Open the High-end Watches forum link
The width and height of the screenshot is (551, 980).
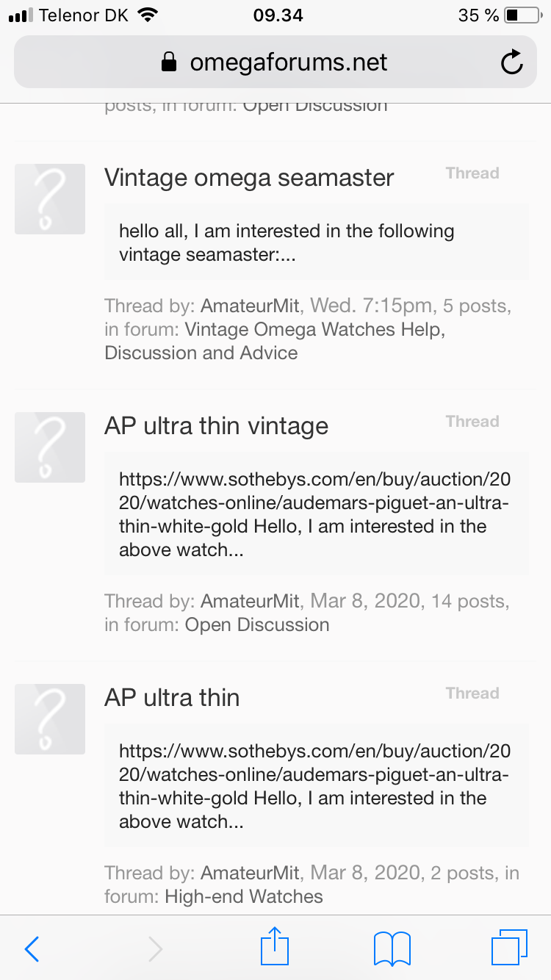click(244, 896)
